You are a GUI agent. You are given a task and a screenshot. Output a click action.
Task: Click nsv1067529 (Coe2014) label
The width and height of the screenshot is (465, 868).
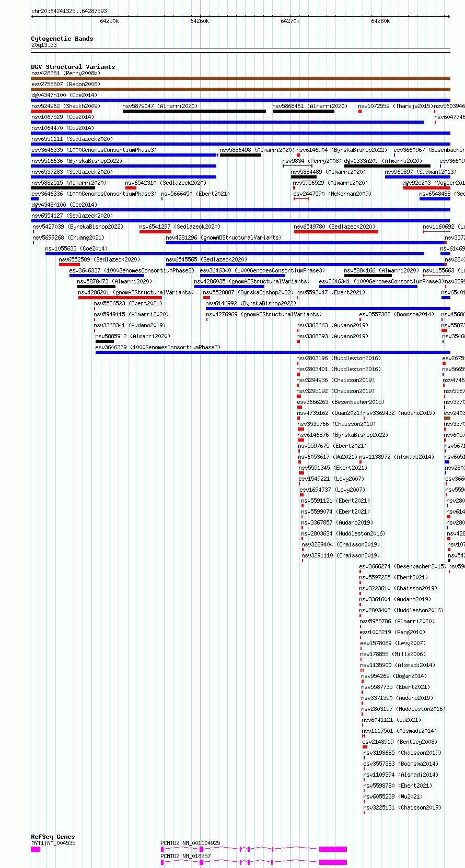click(x=62, y=117)
